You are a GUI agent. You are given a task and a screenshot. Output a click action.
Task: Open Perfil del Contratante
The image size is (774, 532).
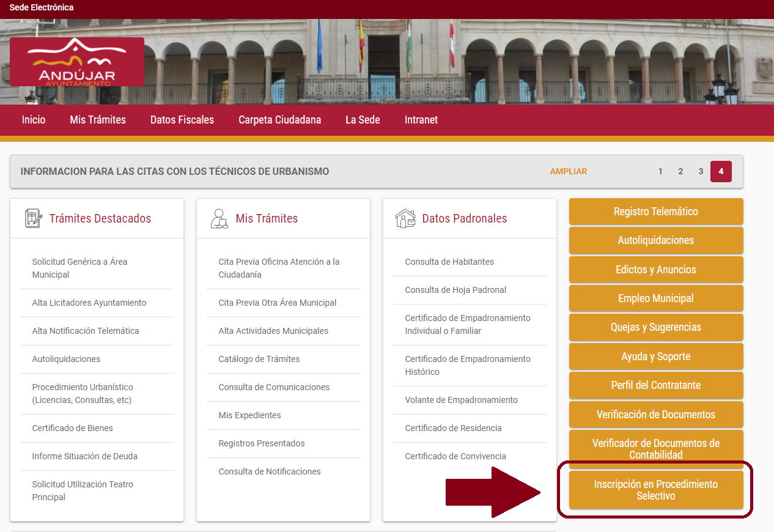coord(656,385)
